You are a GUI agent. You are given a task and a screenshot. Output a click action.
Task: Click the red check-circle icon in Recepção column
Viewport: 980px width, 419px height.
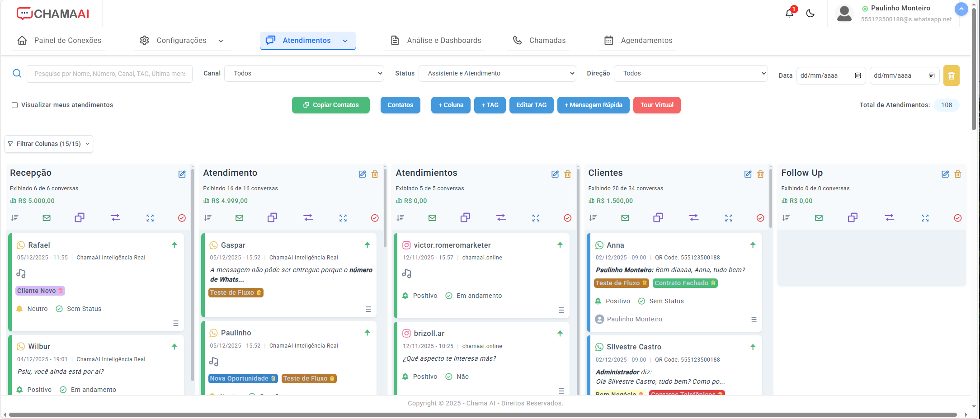pos(182,218)
